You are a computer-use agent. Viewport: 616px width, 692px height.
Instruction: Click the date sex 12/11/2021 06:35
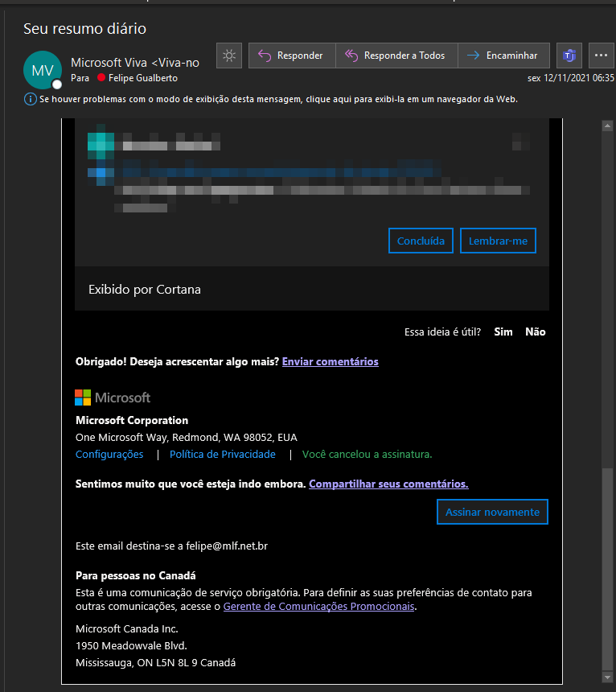tap(571, 78)
